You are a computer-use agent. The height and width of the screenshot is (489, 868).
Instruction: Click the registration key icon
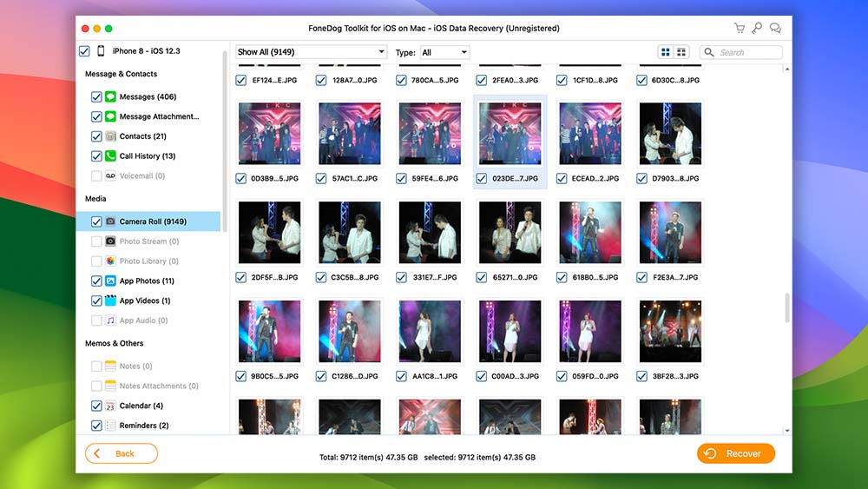point(757,28)
